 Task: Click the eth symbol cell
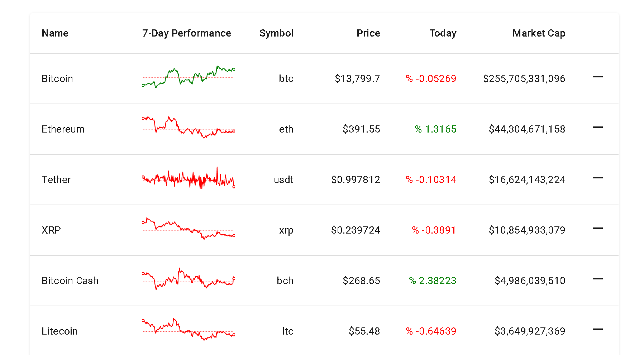point(286,129)
